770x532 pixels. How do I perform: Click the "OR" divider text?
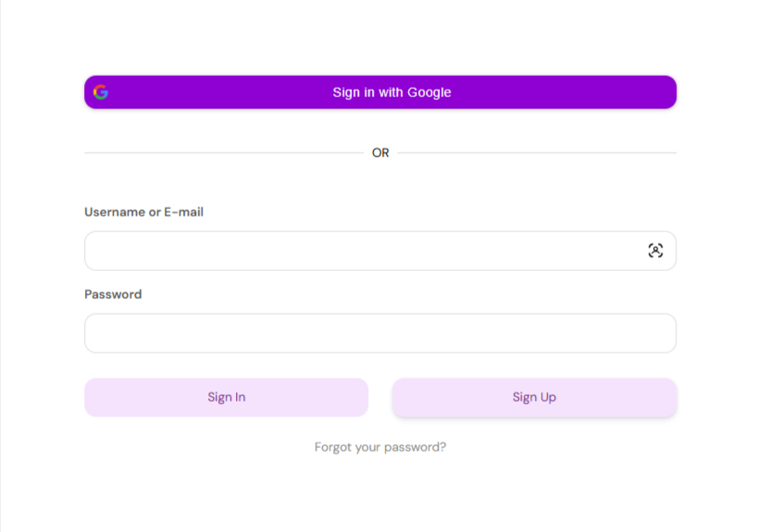pyautogui.click(x=380, y=153)
